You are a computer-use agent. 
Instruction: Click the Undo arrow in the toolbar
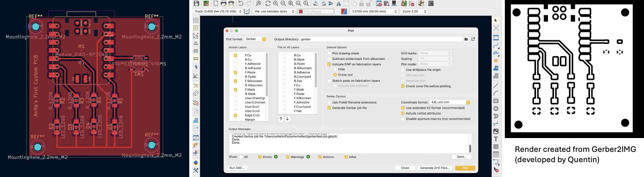pyautogui.click(x=241, y=4)
